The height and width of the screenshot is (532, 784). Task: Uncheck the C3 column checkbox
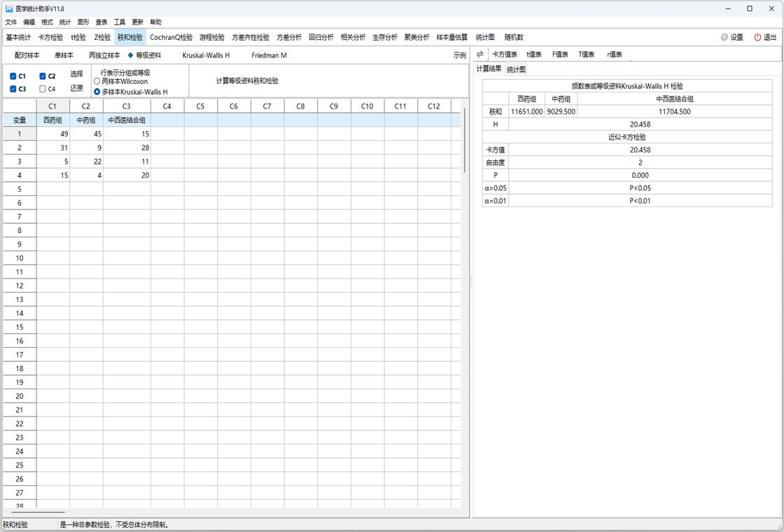pos(13,89)
